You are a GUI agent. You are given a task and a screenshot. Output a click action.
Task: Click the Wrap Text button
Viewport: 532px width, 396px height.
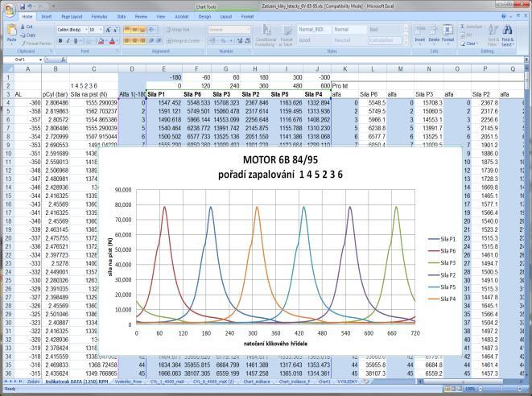click(178, 30)
